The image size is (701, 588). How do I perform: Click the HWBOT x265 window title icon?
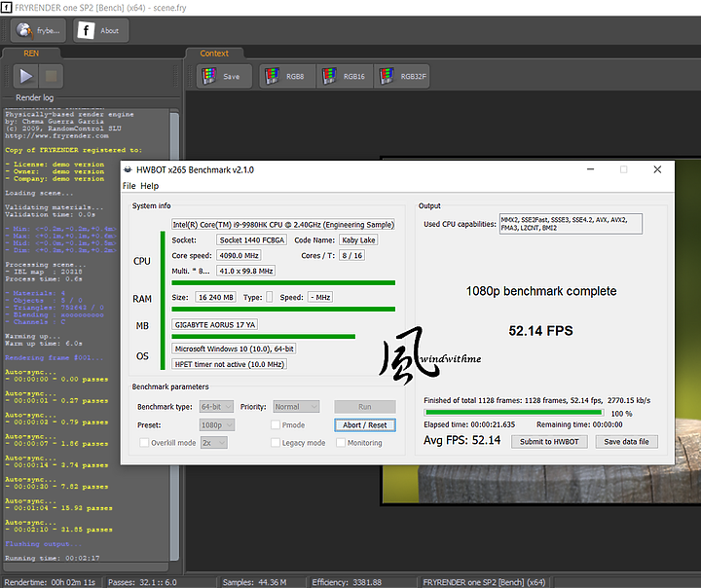point(128,170)
